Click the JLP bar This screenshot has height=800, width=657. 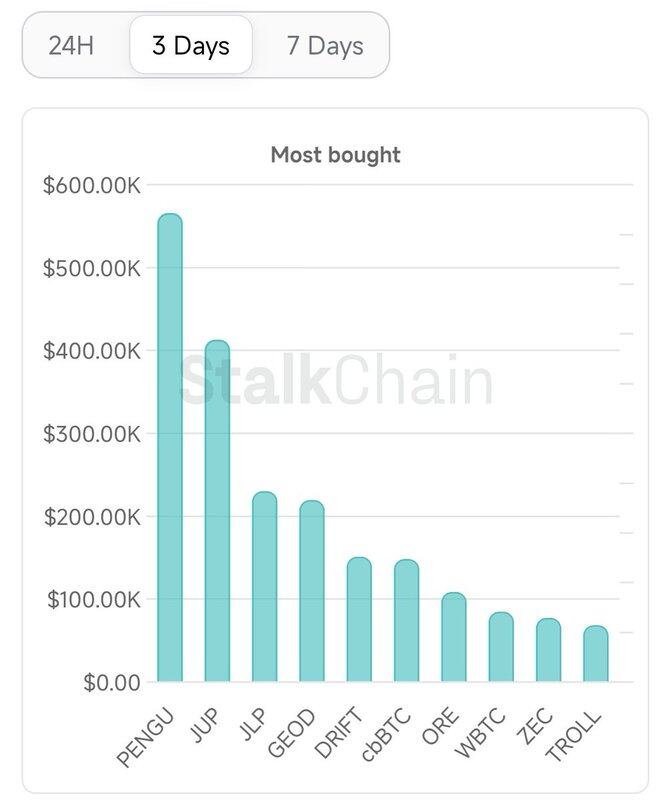265,587
